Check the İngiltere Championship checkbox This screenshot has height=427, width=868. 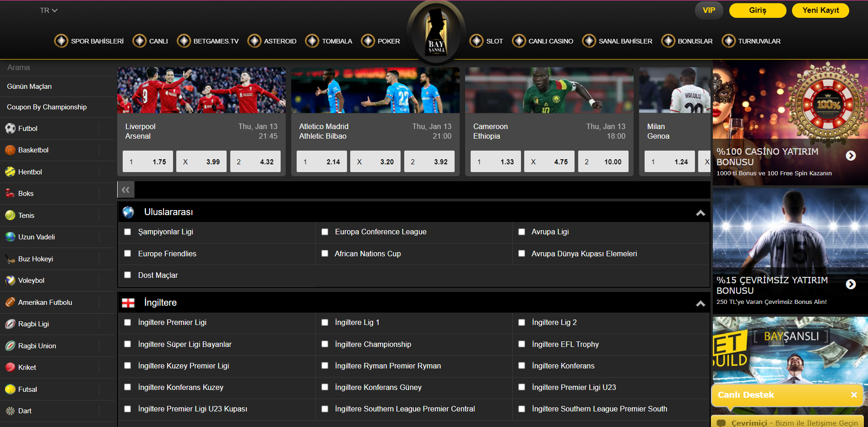tap(325, 344)
